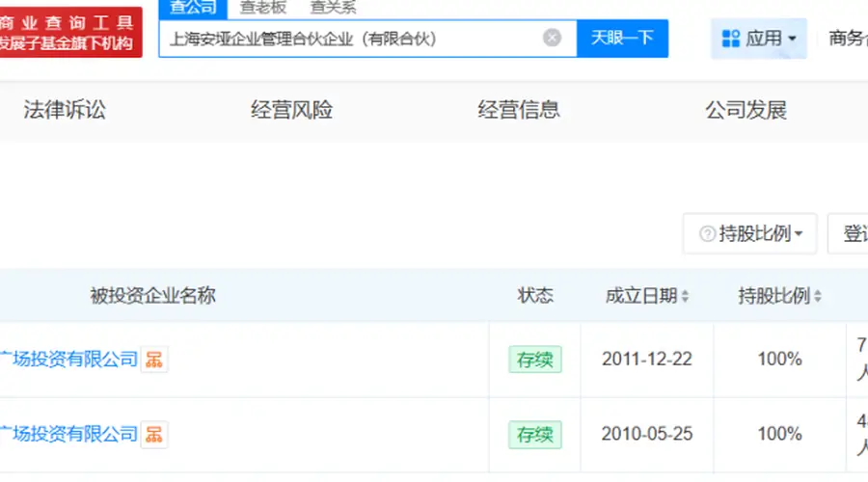Expand the 持股比例 filter dropdown

pyautogui.click(x=750, y=233)
